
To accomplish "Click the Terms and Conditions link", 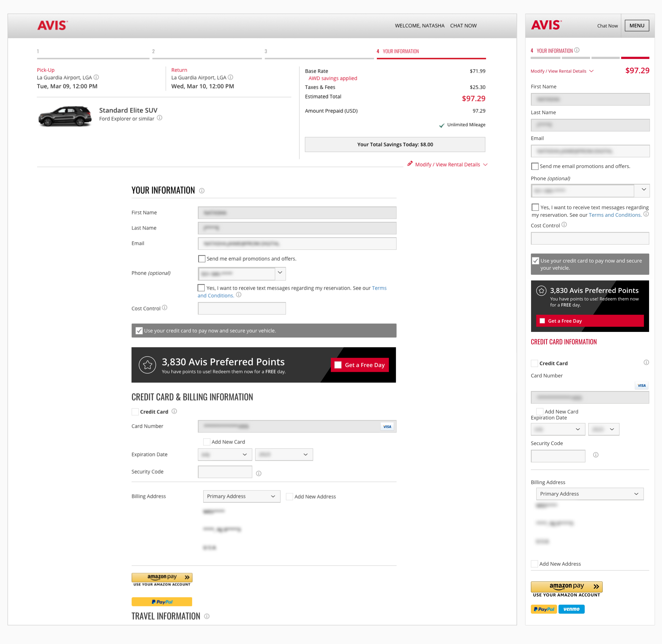I will [379, 288].
